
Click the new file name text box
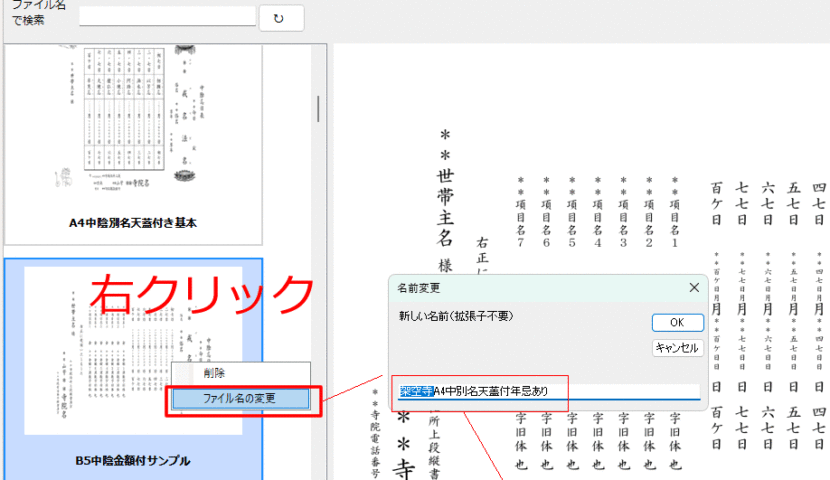548,392
